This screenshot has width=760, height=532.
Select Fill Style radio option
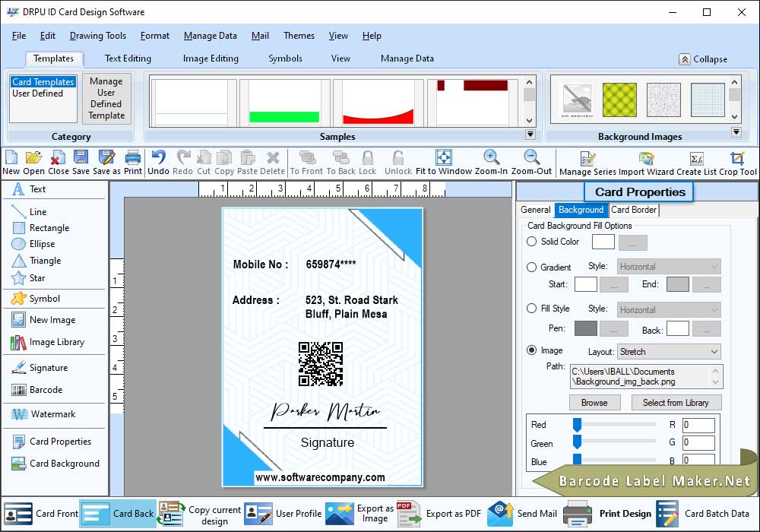tap(532, 308)
